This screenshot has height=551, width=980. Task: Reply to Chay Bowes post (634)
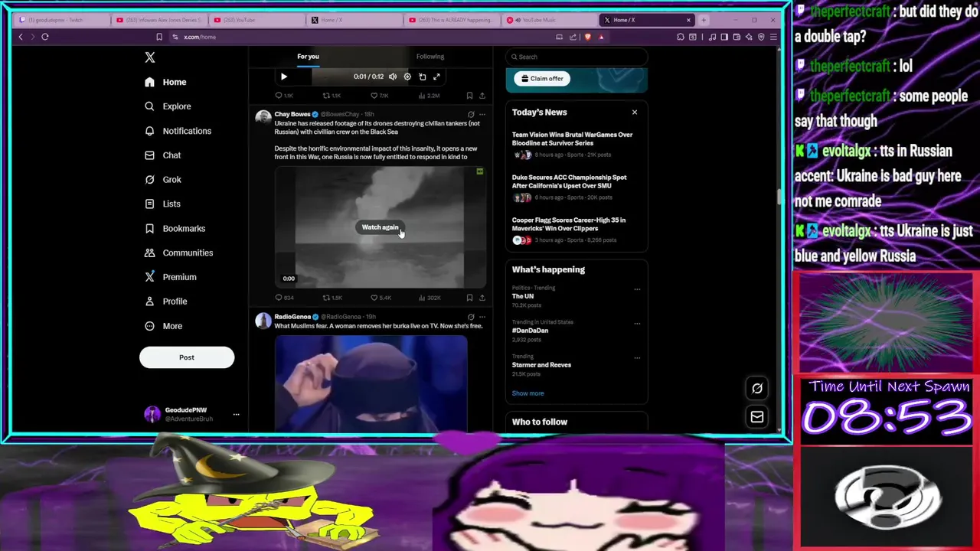click(284, 298)
